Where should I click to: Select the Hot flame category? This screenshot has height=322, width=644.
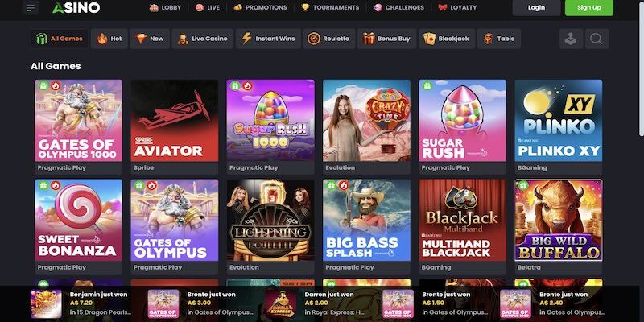pos(109,39)
